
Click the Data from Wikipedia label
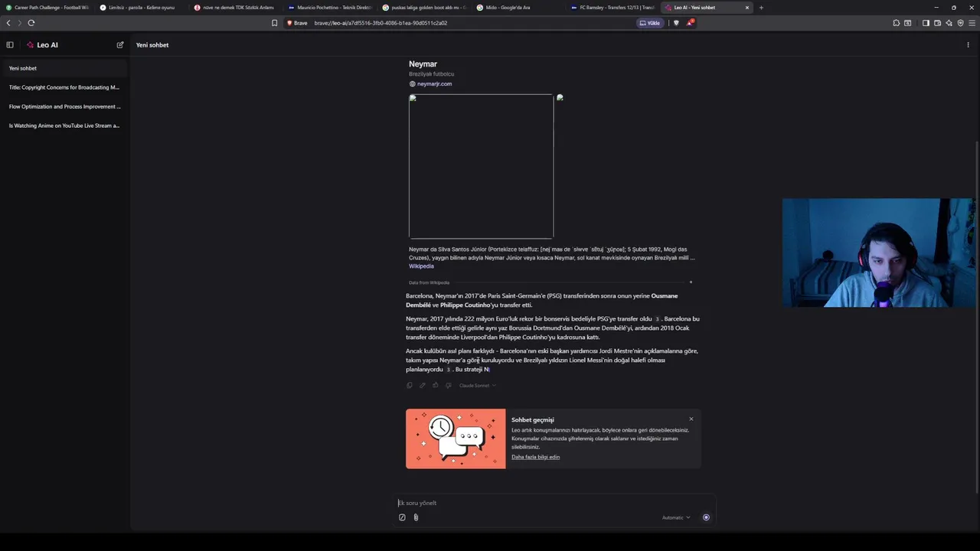(429, 283)
